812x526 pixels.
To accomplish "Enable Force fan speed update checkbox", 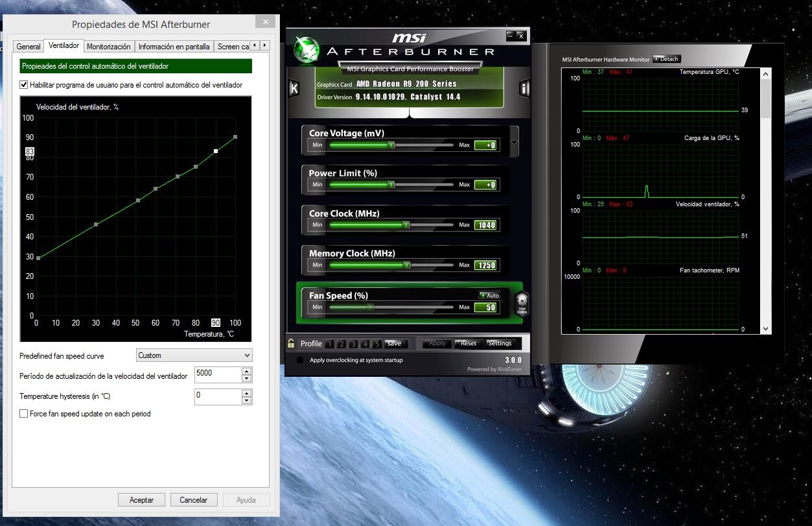I will click(24, 414).
